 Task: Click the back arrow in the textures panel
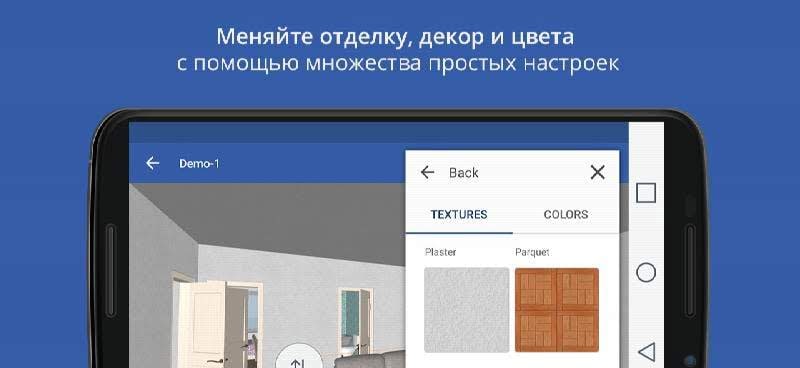[x=427, y=173]
